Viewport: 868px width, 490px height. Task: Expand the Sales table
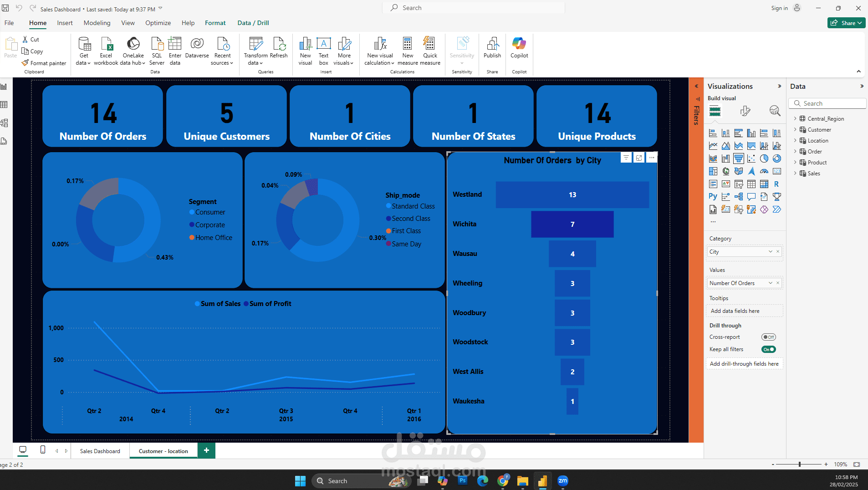[795, 173]
